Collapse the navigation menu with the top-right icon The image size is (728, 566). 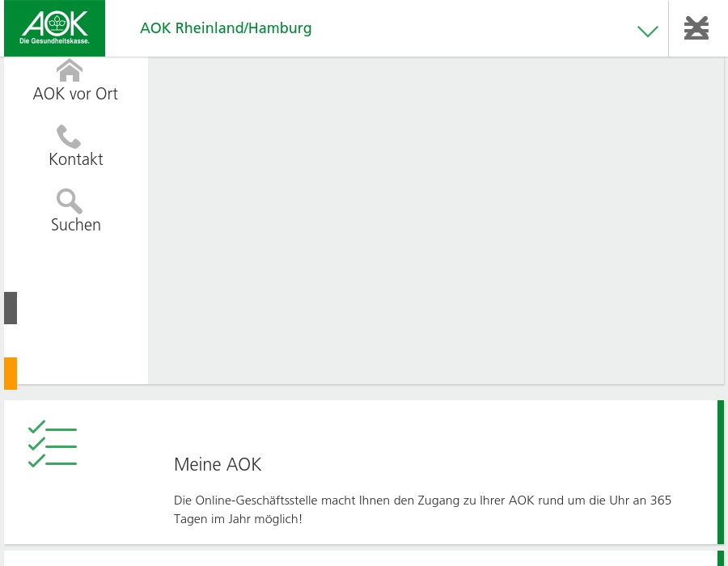click(x=696, y=27)
